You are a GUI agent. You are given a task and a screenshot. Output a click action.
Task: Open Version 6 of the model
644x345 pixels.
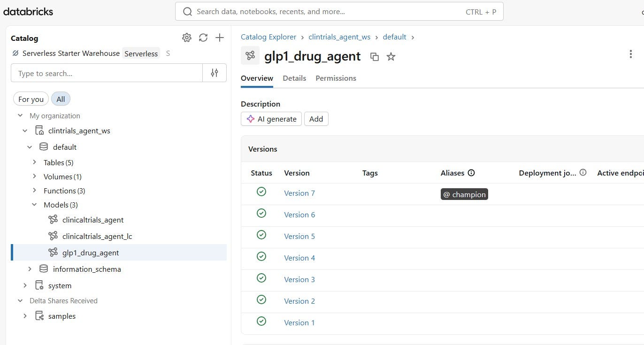click(x=299, y=215)
